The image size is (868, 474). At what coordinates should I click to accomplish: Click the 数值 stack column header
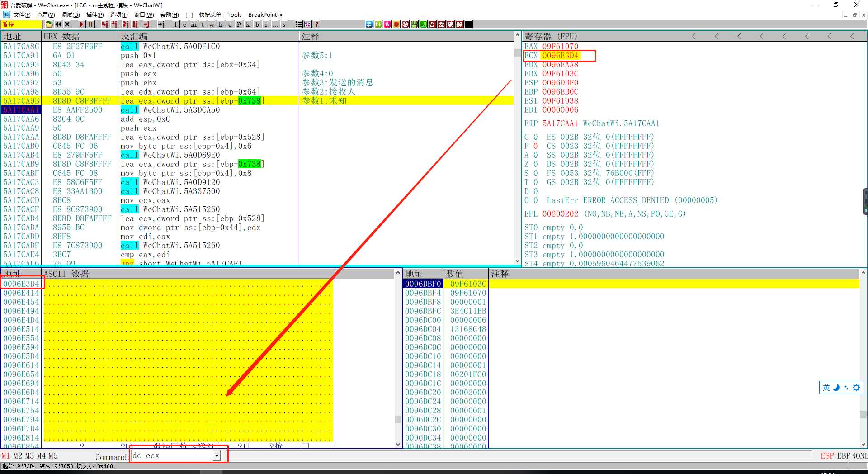tap(466, 274)
